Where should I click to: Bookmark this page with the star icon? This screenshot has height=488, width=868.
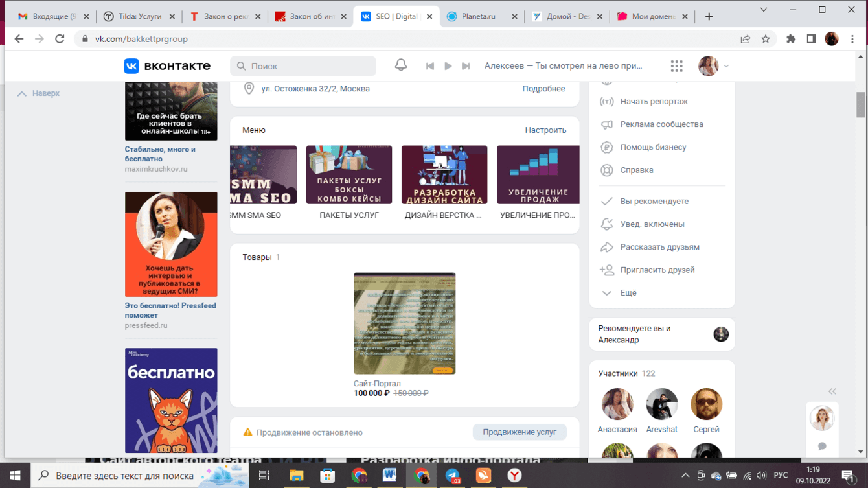[766, 39]
